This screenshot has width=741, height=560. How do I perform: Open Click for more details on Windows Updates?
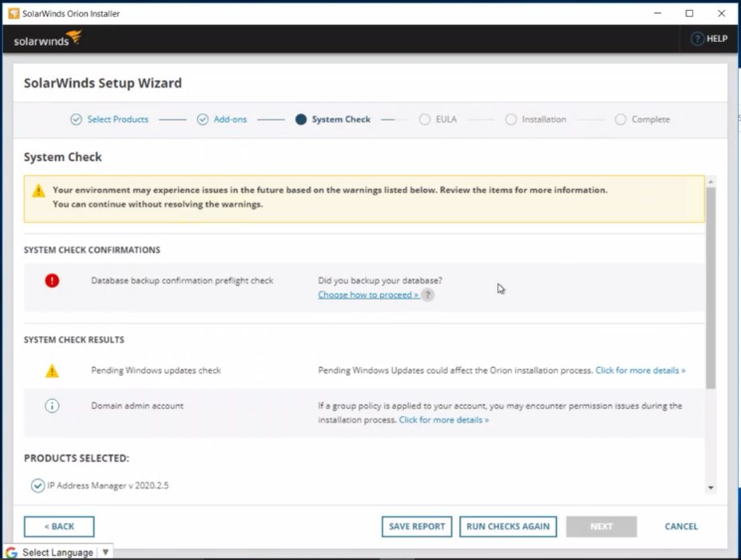pos(641,370)
